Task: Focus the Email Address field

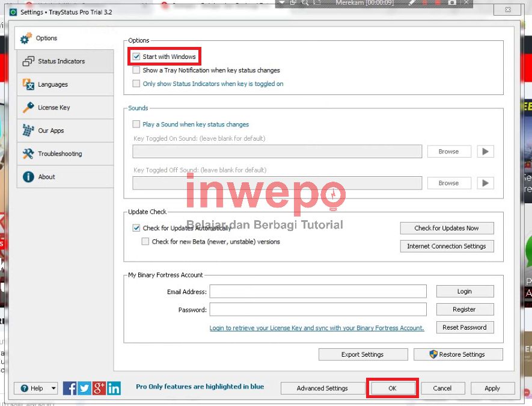Action: click(x=318, y=291)
